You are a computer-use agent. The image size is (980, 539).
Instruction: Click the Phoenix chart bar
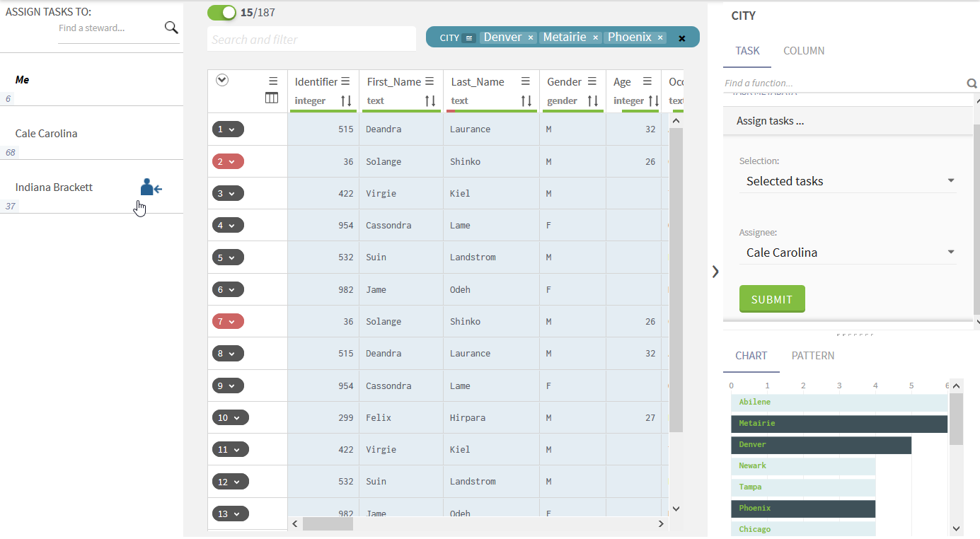coord(803,509)
